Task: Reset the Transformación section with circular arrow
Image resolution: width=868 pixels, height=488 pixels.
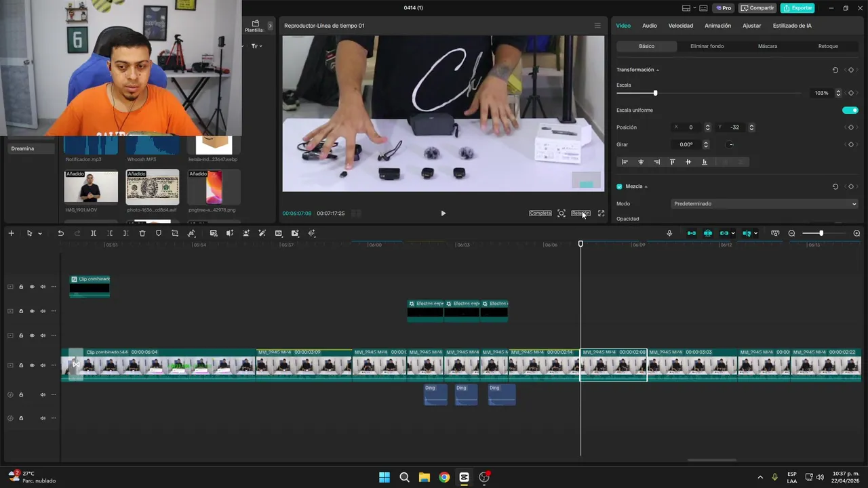Action: [x=835, y=70]
